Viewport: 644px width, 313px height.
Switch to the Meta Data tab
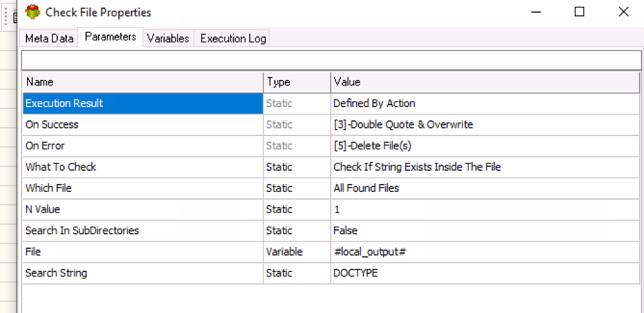(49, 38)
